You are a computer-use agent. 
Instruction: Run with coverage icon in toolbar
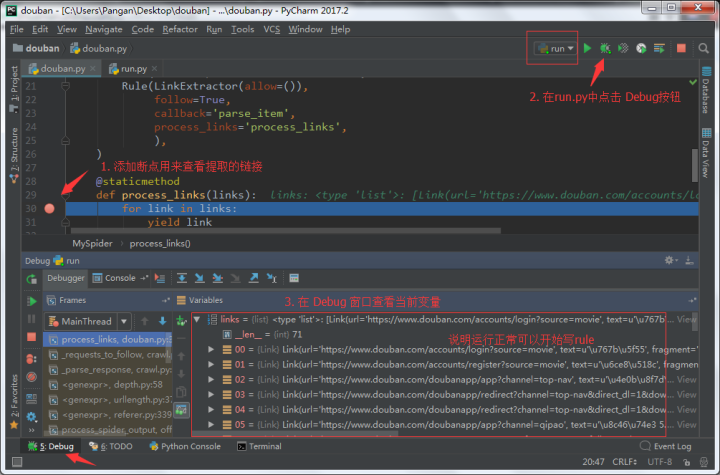(x=623, y=48)
